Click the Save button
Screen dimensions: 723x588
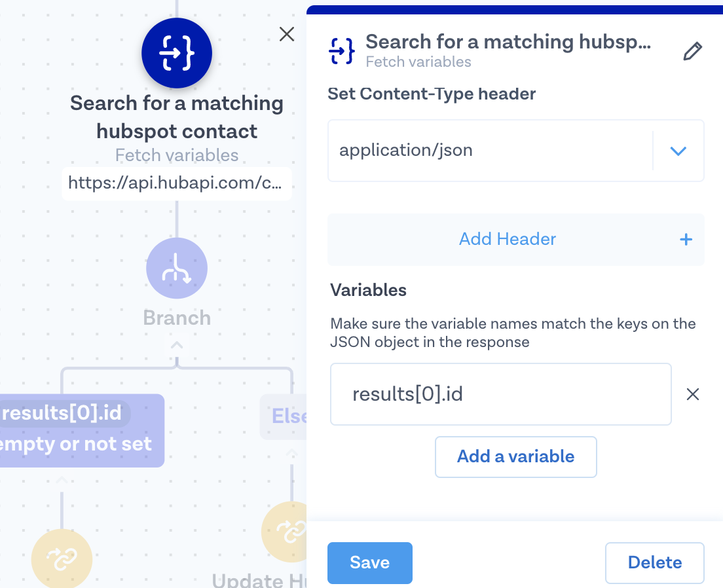tap(369, 562)
